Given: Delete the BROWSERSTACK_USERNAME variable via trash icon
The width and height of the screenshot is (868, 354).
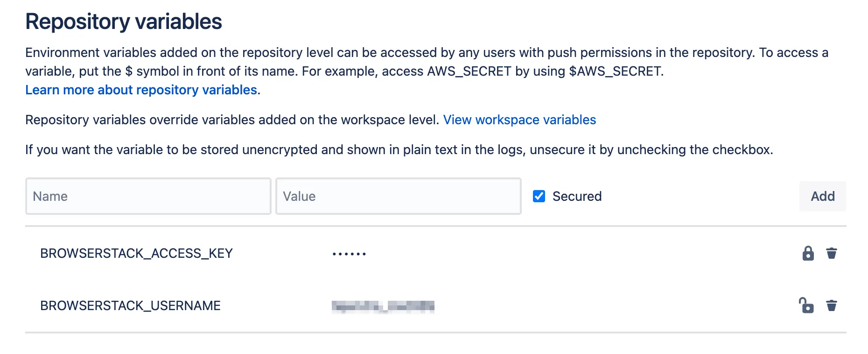Looking at the screenshot, I should pyautogui.click(x=831, y=305).
